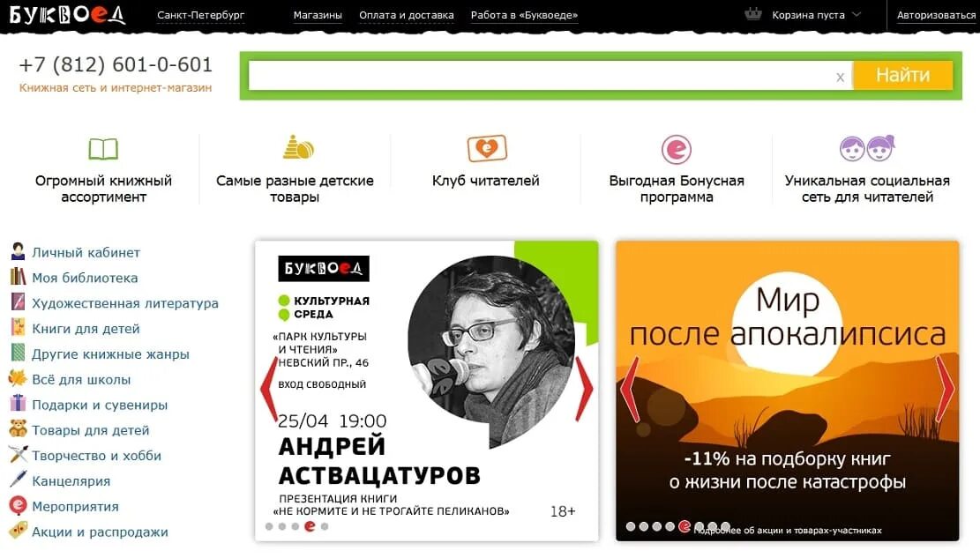Open the Санкт-Петербург city selector
The image size is (980, 558).
tap(200, 15)
